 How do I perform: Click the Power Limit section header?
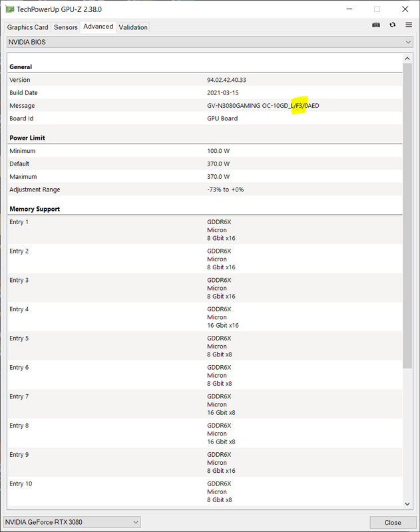click(27, 138)
